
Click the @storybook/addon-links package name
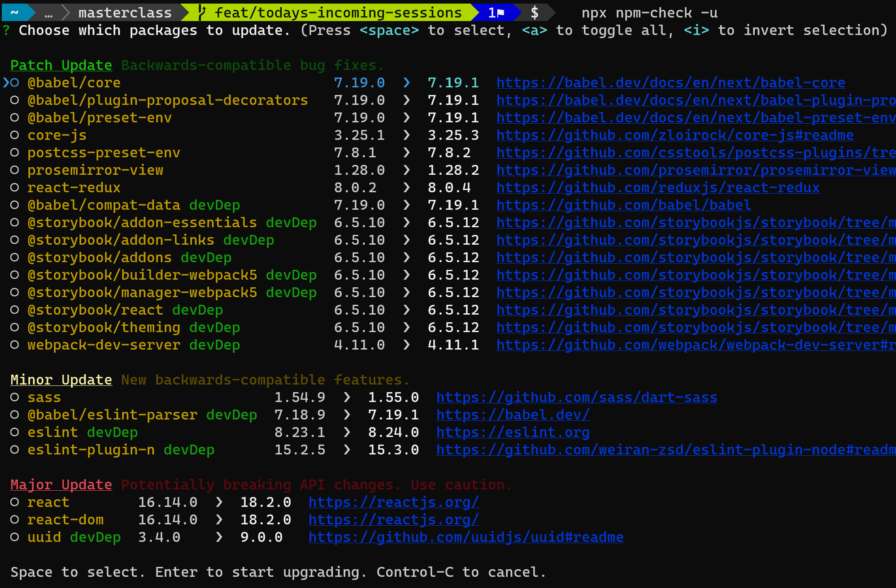pos(121,240)
